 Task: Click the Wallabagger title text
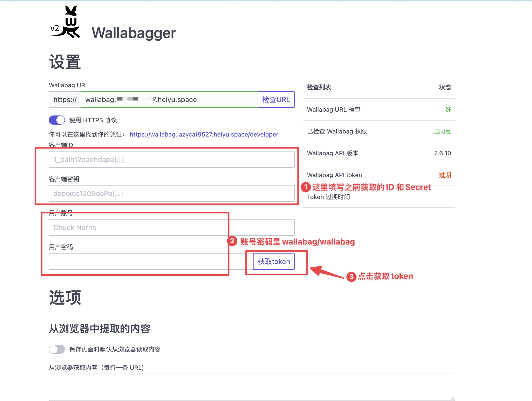[x=134, y=33]
